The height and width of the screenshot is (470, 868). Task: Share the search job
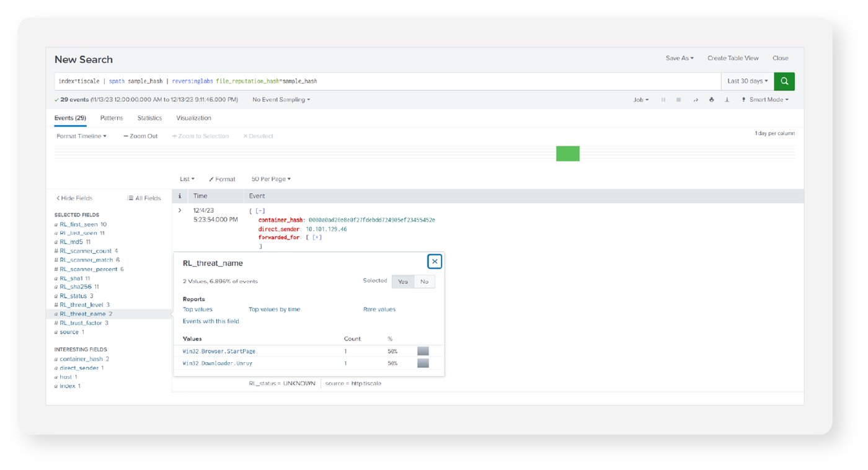tap(696, 100)
